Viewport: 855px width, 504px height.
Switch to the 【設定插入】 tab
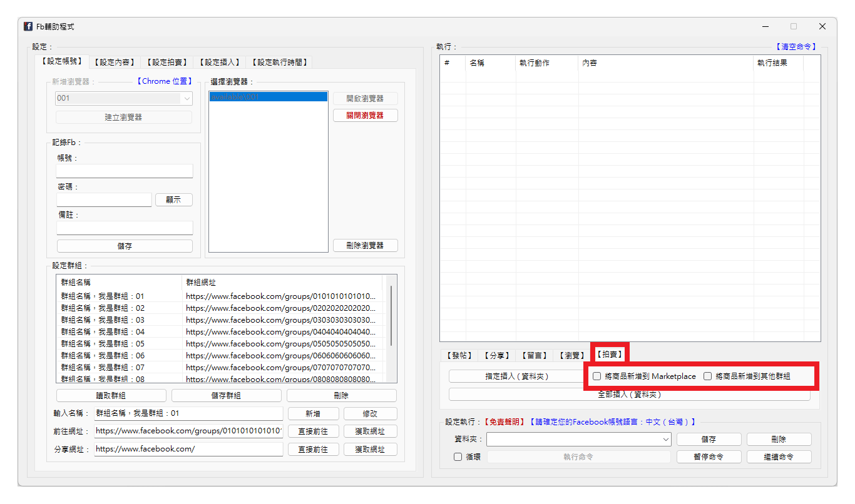tap(220, 62)
